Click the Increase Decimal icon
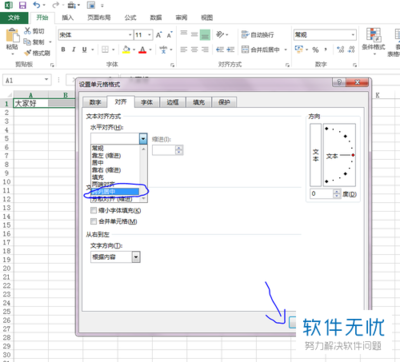The image size is (400, 362). (340, 50)
